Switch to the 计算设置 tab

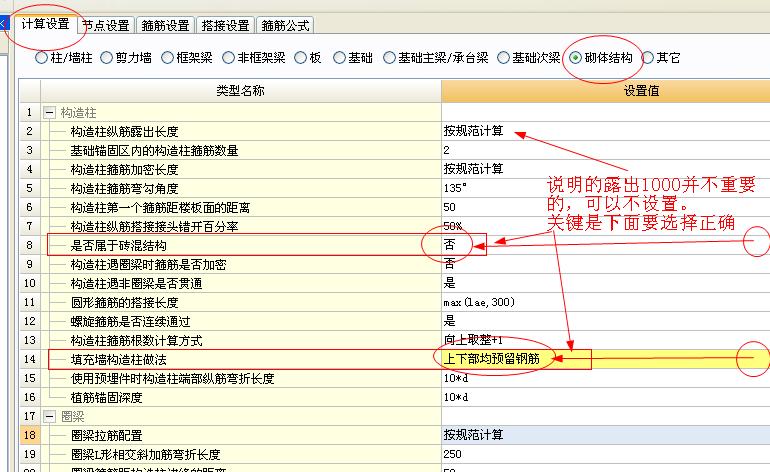coord(45,24)
